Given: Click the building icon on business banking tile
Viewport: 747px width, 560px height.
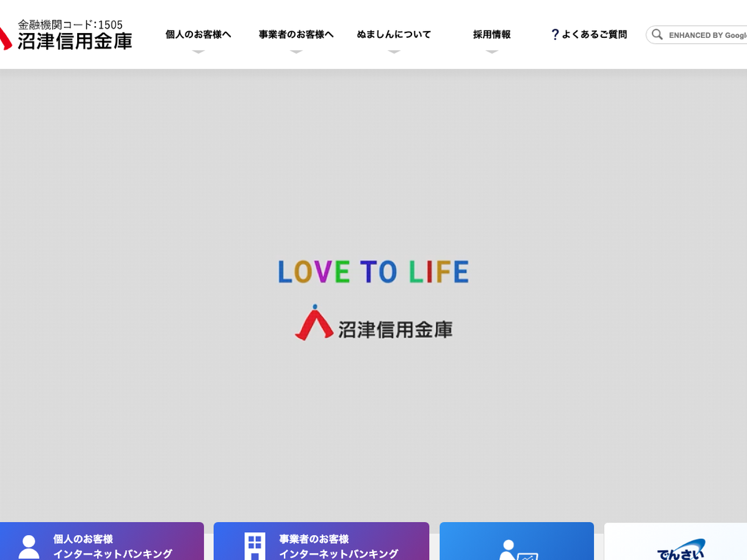Looking at the screenshot, I should (254, 546).
